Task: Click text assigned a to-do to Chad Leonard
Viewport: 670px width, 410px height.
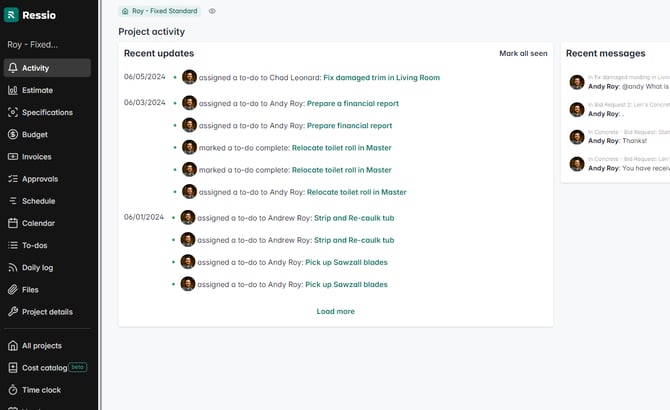Action: click(x=260, y=78)
